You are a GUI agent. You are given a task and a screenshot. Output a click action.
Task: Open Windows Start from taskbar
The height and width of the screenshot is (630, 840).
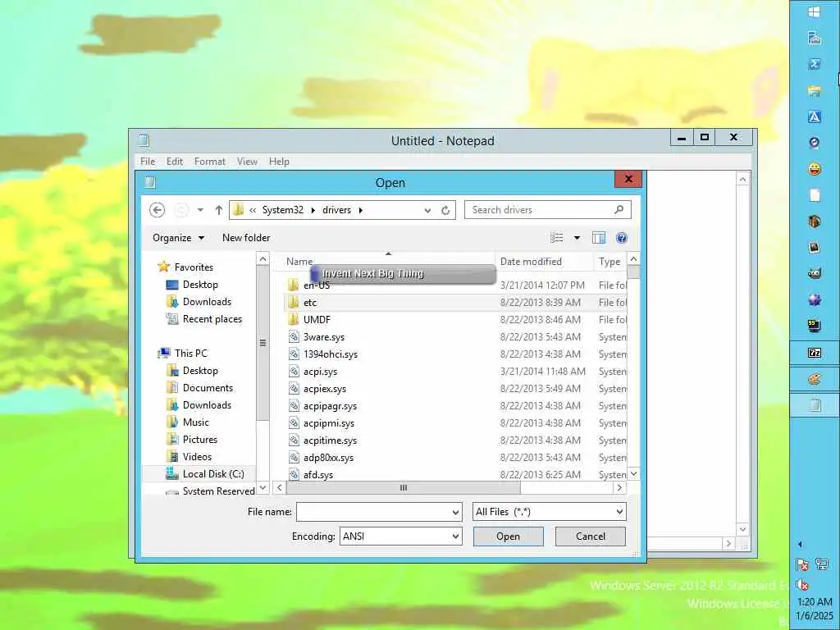pyautogui.click(x=815, y=11)
